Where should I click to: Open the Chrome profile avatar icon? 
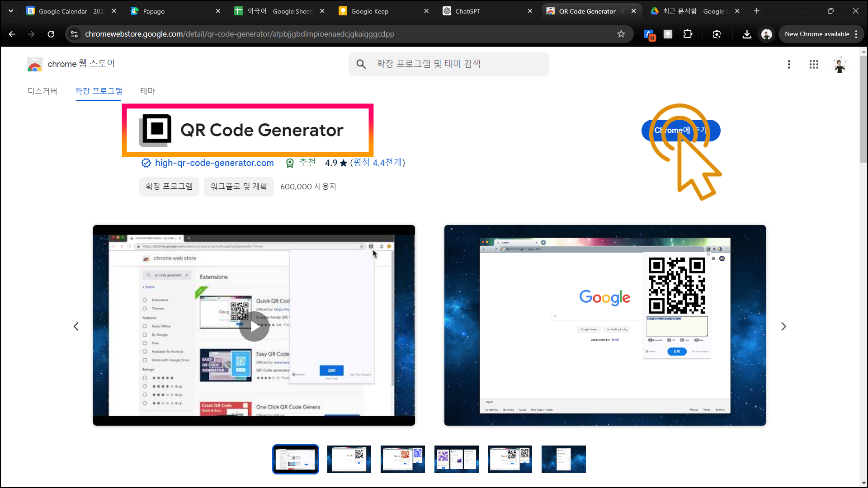click(766, 34)
